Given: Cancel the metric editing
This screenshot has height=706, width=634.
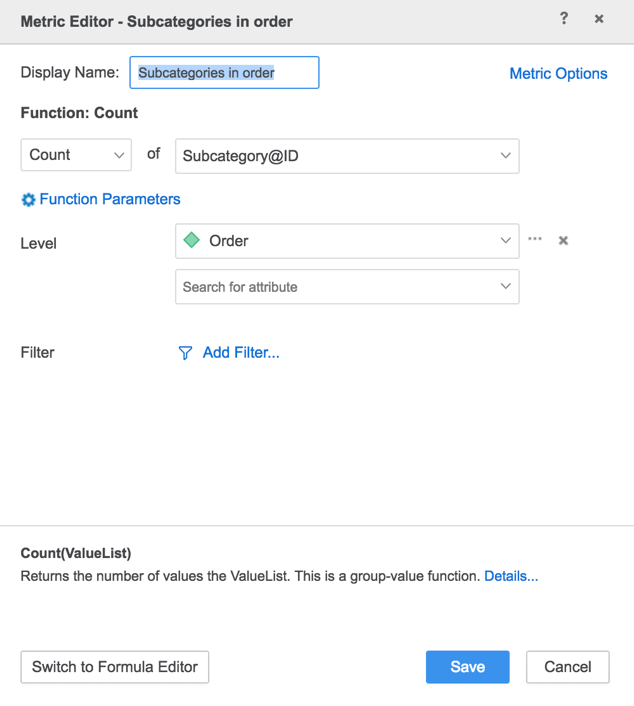Looking at the screenshot, I should 567,667.
